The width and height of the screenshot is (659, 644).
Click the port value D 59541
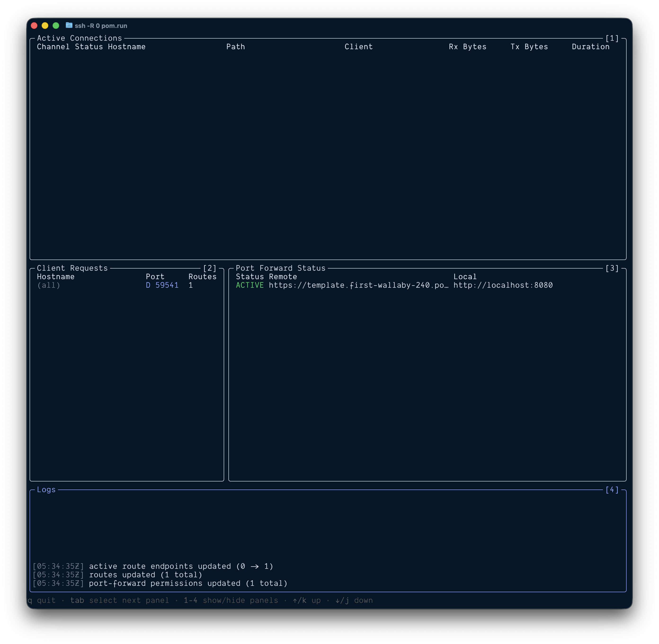(162, 285)
